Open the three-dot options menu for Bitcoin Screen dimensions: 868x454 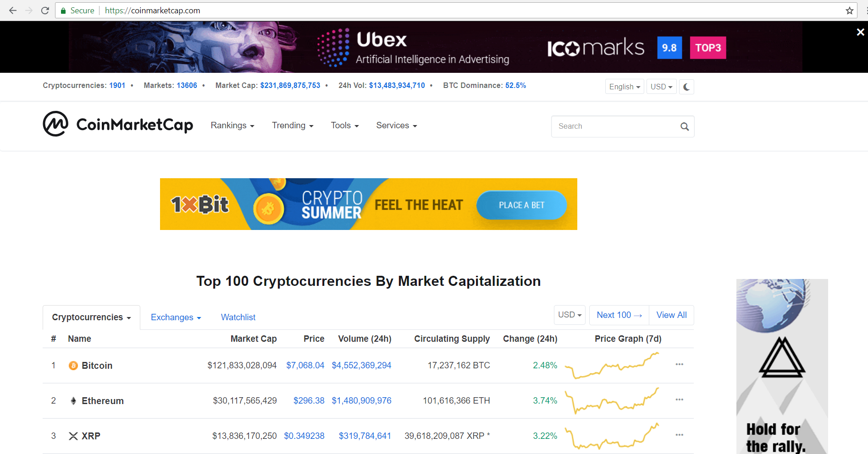coord(679,364)
